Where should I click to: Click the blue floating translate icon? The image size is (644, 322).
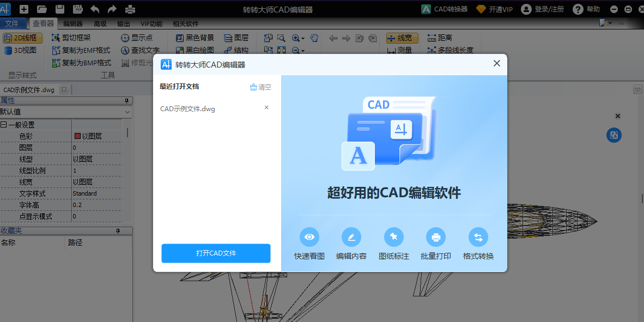[614, 136]
